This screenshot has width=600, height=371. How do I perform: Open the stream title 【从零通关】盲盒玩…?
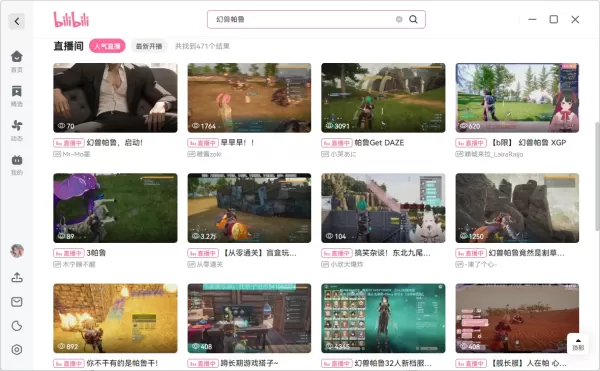259,253
